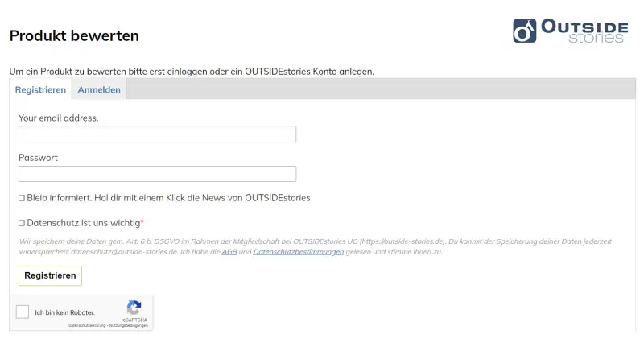Tick the Datenschutz ist uns wichtig checkbox
Image resolution: width=644 pixels, height=355 pixels.
click(x=22, y=223)
